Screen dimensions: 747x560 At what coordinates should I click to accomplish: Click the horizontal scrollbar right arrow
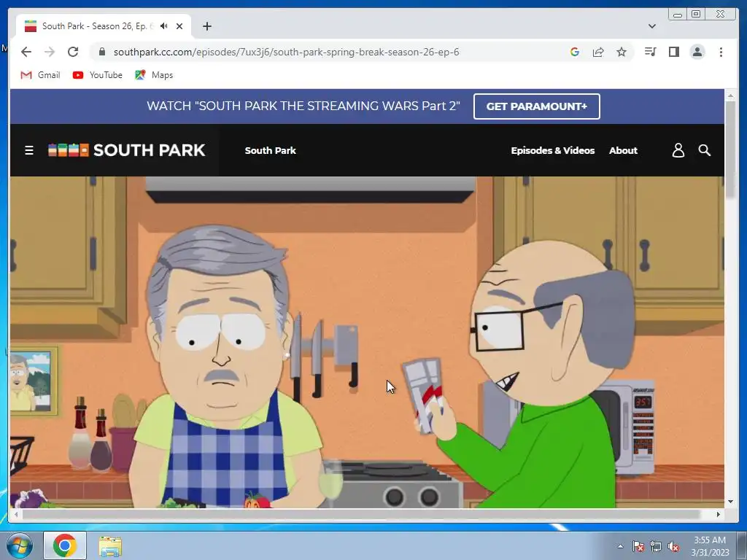click(719, 514)
